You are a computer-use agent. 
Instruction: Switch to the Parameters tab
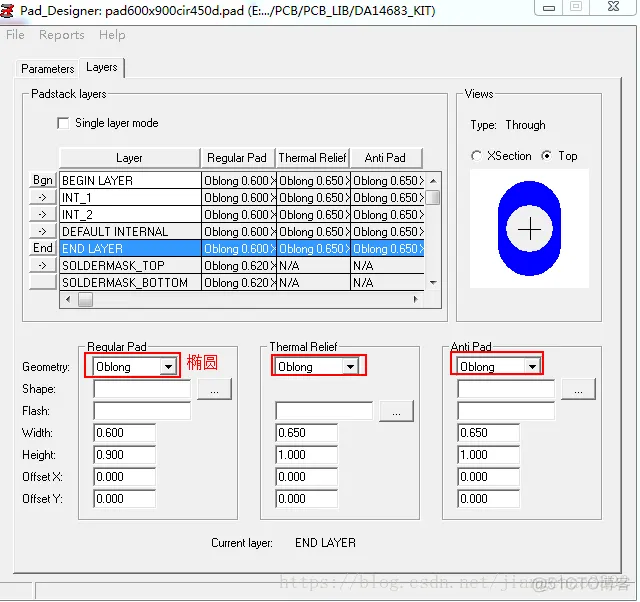point(48,69)
